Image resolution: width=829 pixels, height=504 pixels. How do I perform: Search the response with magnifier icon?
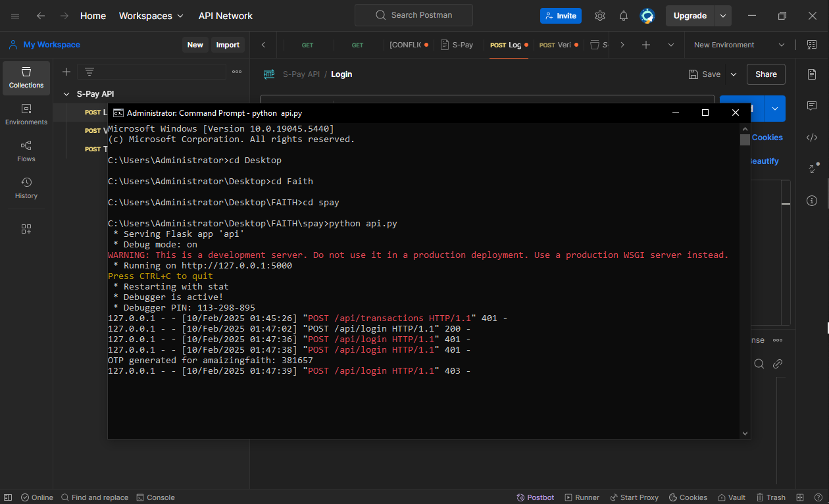click(x=759, y=364)
